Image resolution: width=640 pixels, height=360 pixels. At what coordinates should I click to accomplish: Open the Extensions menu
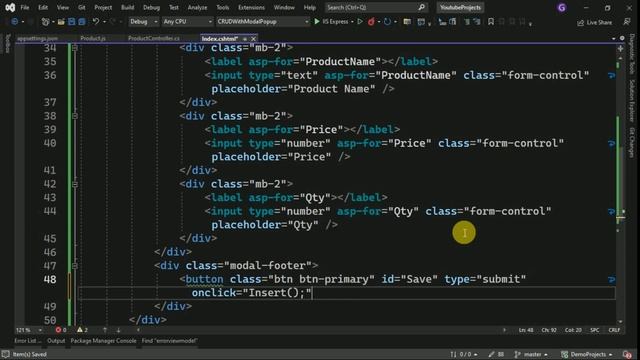coord(251,7)
